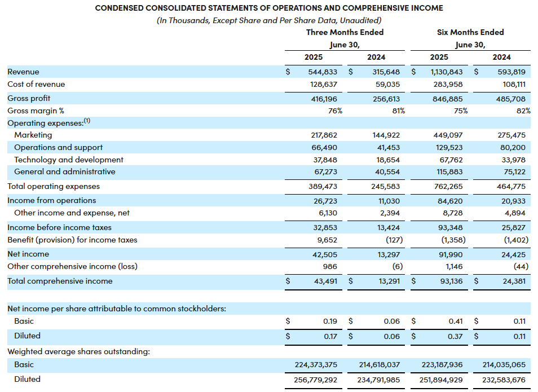
Task: Click the Income from operations label
Action: (51, 200)
